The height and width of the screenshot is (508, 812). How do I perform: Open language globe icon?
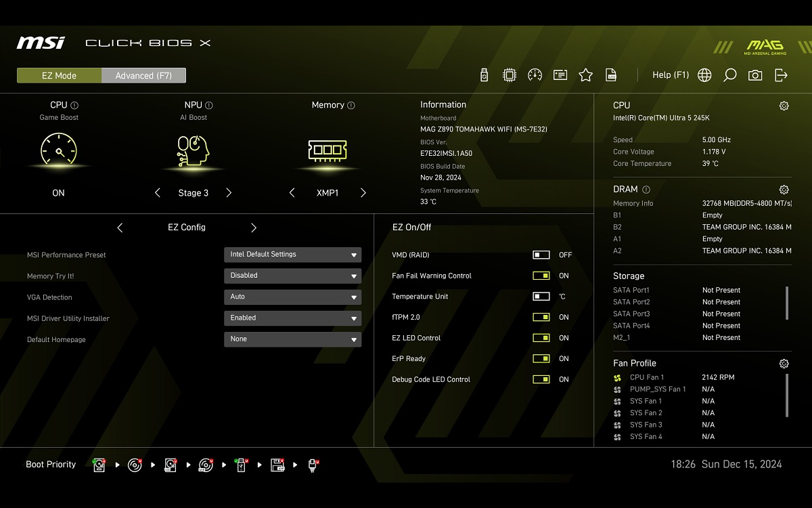pyautogui.click(x=704, y=75)
